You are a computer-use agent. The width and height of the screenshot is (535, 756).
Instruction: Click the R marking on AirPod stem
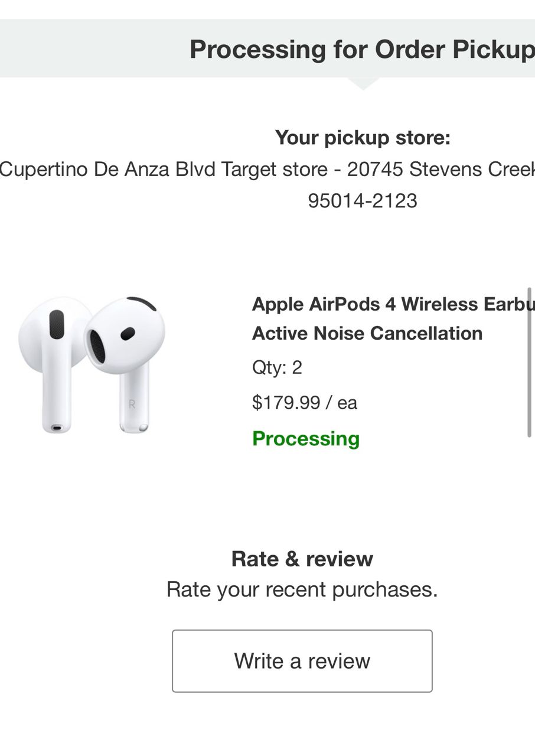[132, 405]
